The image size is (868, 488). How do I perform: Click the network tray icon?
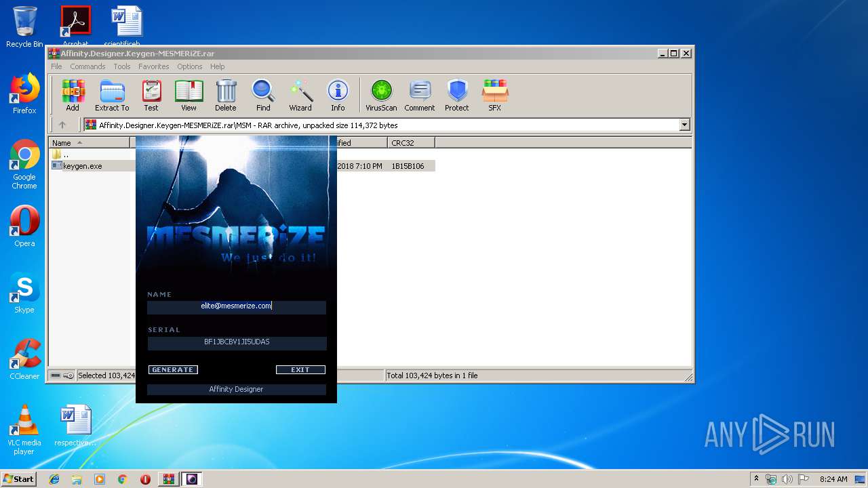tap(771, 479)
